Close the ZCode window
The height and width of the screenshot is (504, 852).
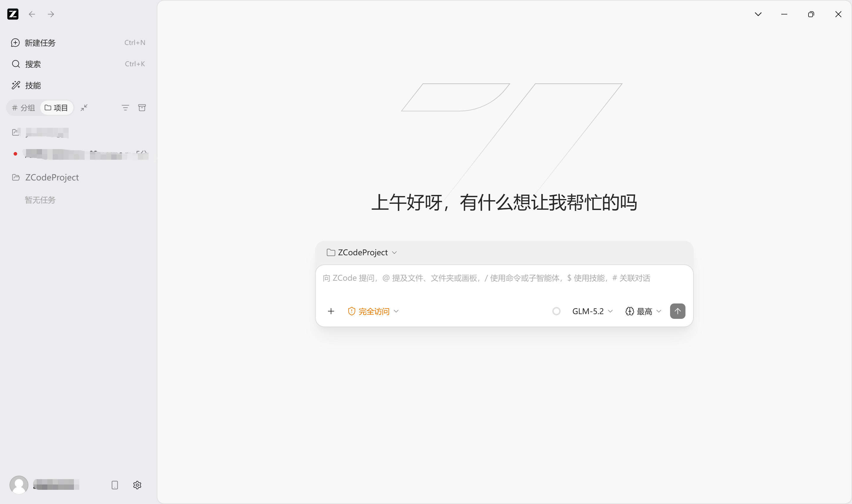tap(838, 14)
